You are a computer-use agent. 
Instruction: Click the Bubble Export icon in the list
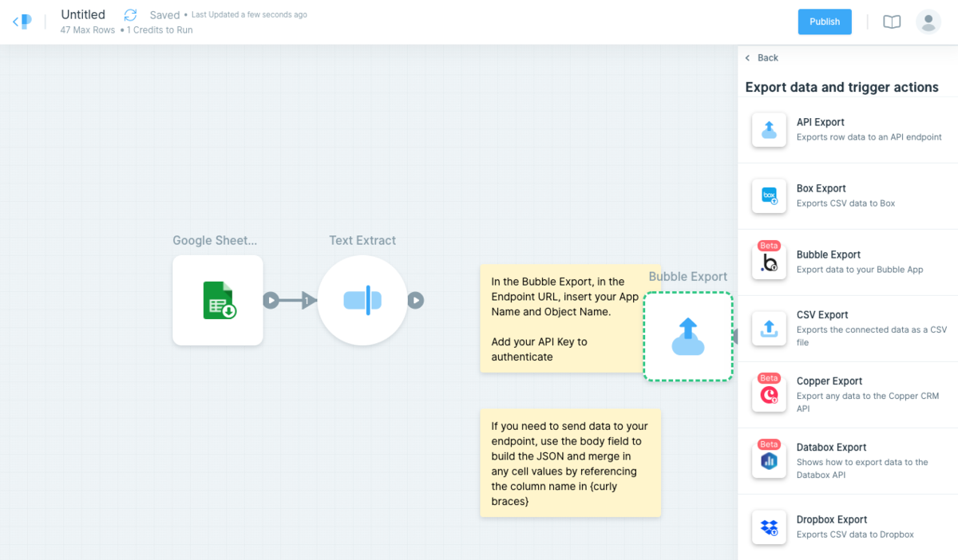tap(770, 262)
